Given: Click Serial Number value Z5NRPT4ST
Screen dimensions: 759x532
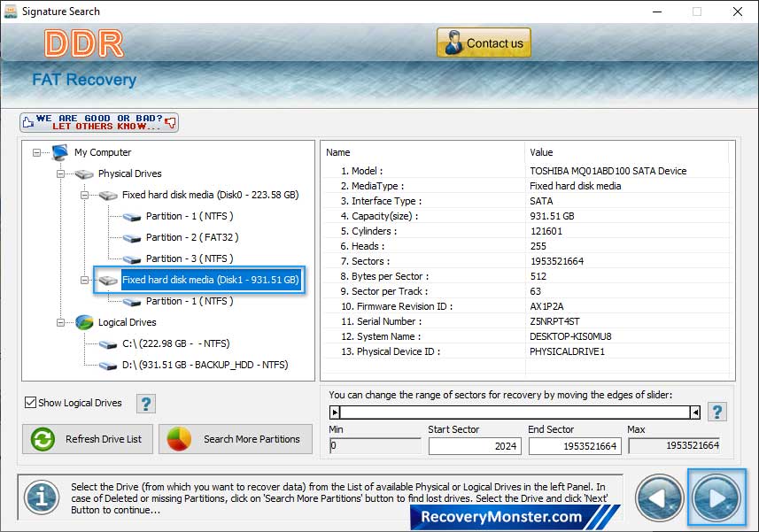Looking at the screenshot, I should pyautogui.click(x=554, y=321).
